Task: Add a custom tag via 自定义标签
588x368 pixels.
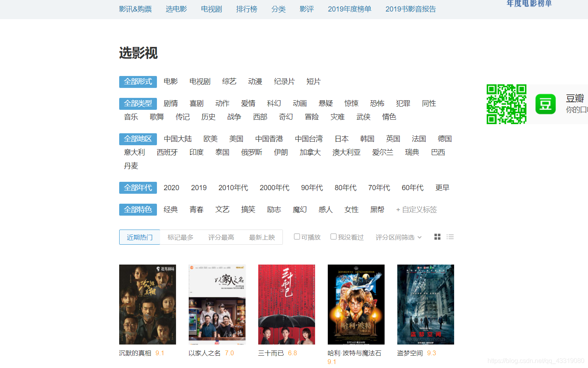Action: pos(416,210)
